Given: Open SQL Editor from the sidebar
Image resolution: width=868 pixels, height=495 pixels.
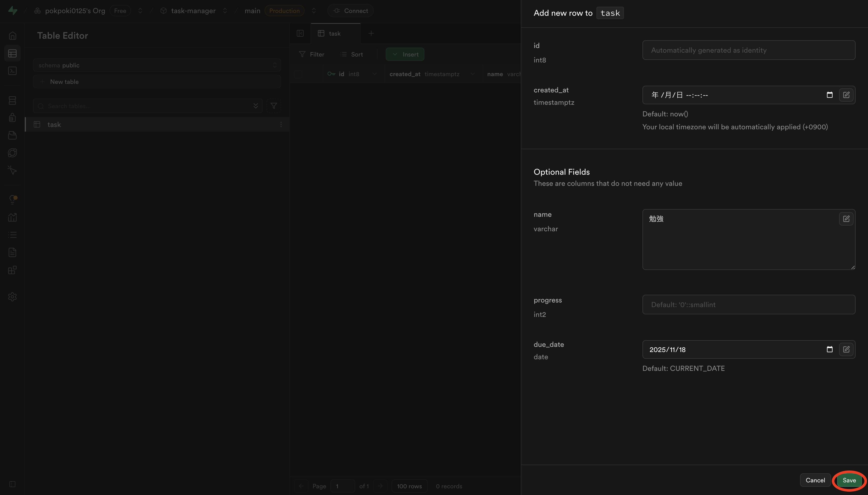Looking at the screenshot, I should (x=13, y=71).
